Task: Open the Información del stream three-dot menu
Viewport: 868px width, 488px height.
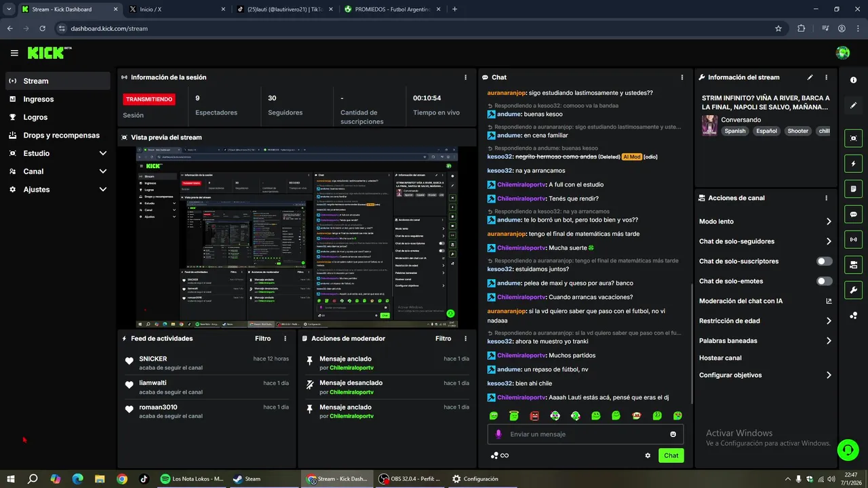Action: pyautogui.click(x=826, y=77)
